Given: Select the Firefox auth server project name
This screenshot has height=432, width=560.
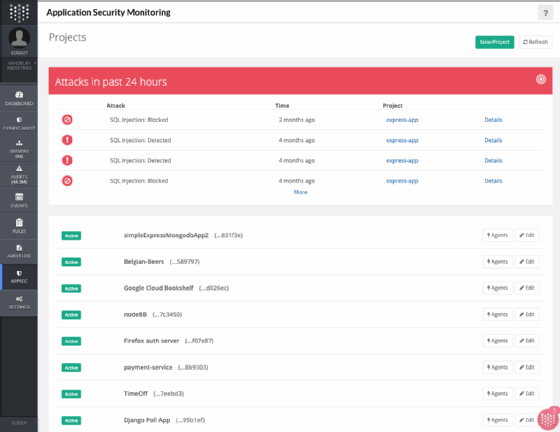Looking at the screenshot, I should click(x=151, y=341).
